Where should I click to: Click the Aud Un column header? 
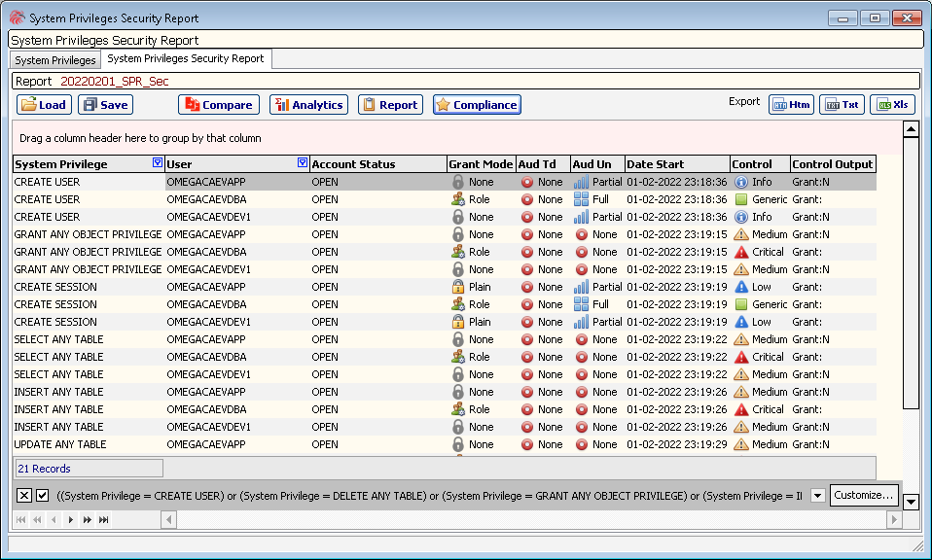coord(597,164)
